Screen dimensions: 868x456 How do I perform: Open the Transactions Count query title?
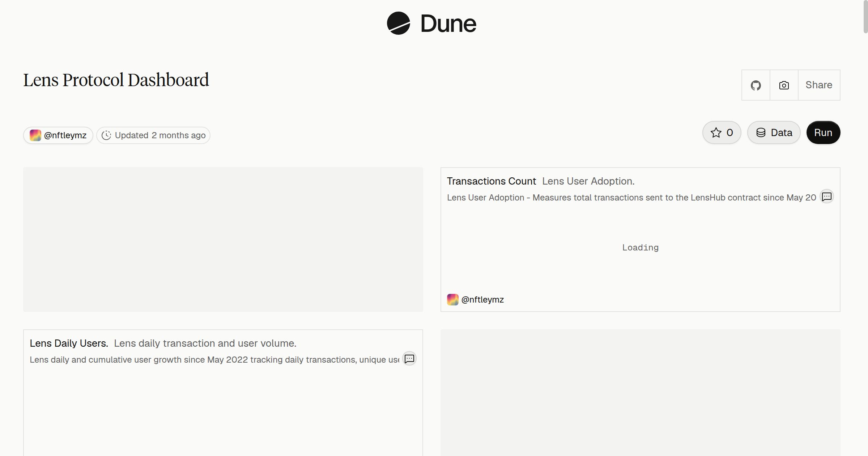click(491, 181)
